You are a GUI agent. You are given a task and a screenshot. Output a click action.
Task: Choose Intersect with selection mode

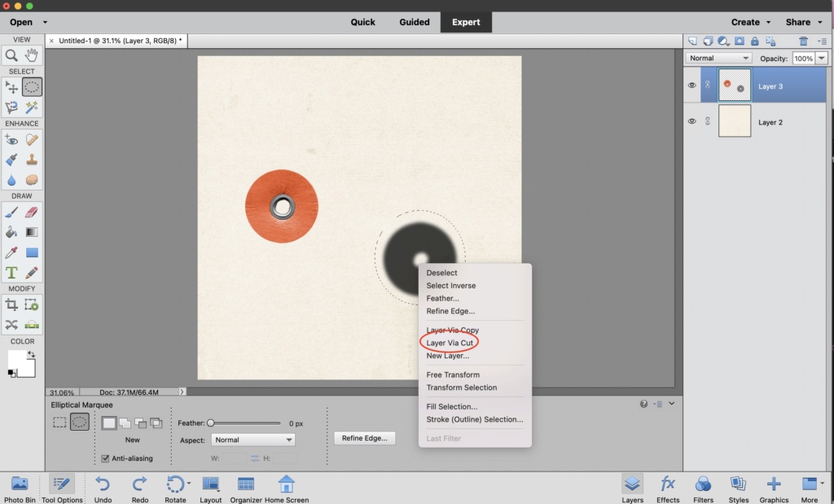(156, 423)
